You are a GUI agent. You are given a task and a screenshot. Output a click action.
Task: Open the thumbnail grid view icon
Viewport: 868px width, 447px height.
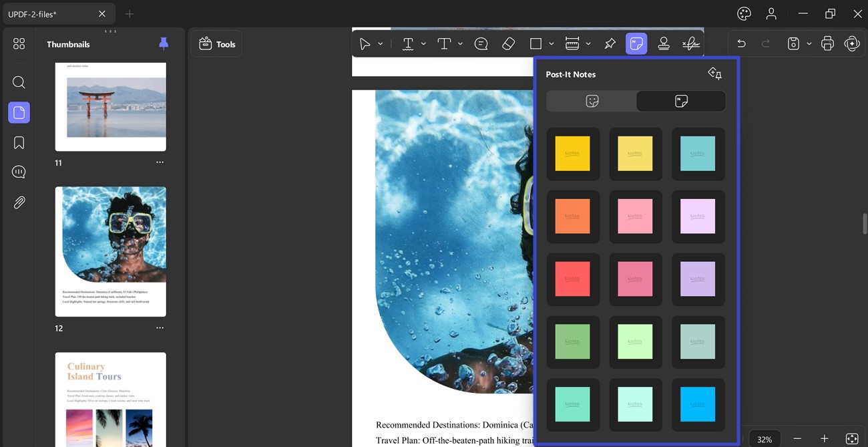(19, 44)
